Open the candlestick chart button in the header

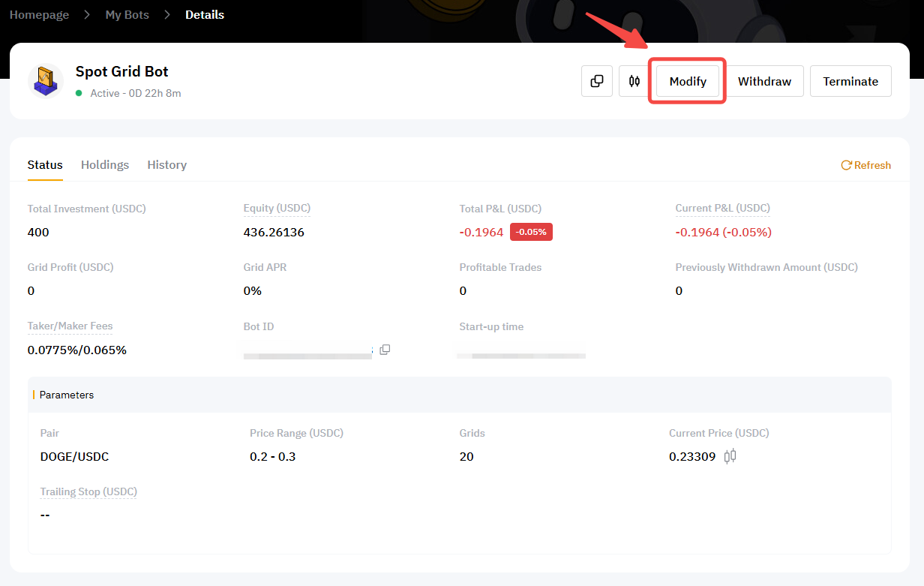click(634, 81)
